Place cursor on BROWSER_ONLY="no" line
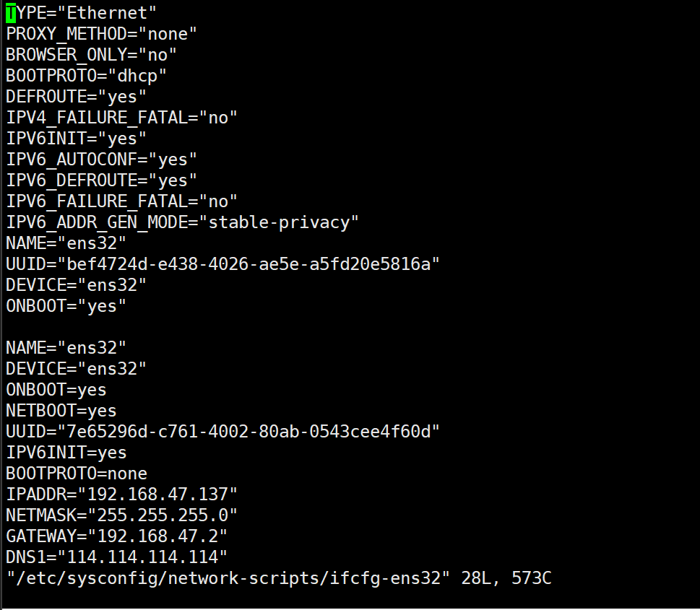Image resolution: width=700 pixels, height=610 pixels. pos(91,55)
